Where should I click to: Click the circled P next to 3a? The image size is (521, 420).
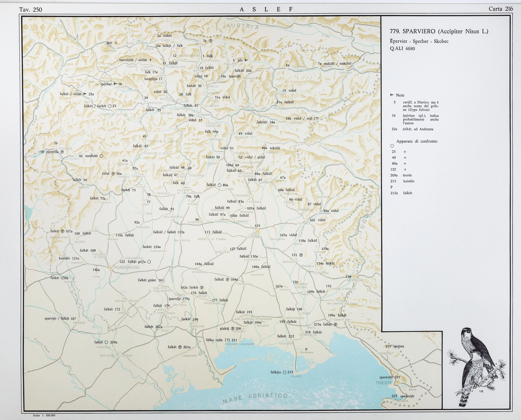[x=211, y=41]
